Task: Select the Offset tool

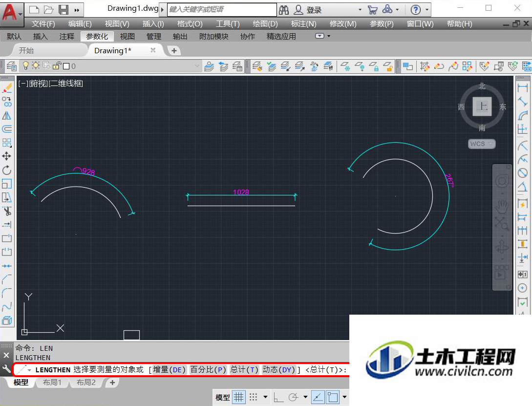Action: point(7,129)
